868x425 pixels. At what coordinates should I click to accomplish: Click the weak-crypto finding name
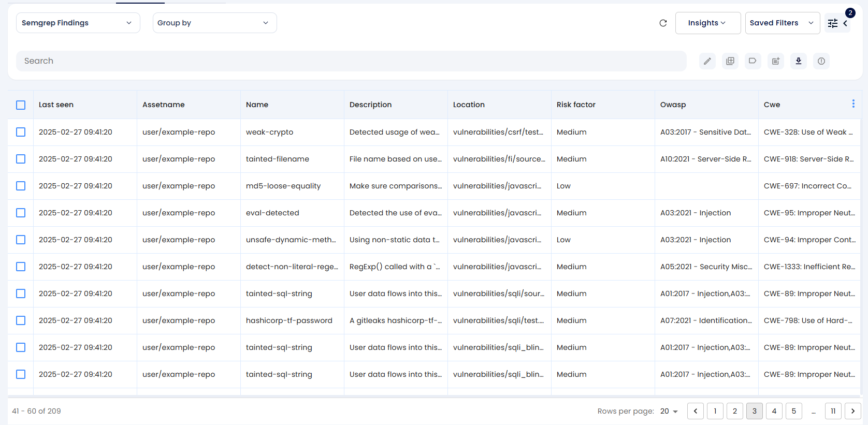point(269,132)
